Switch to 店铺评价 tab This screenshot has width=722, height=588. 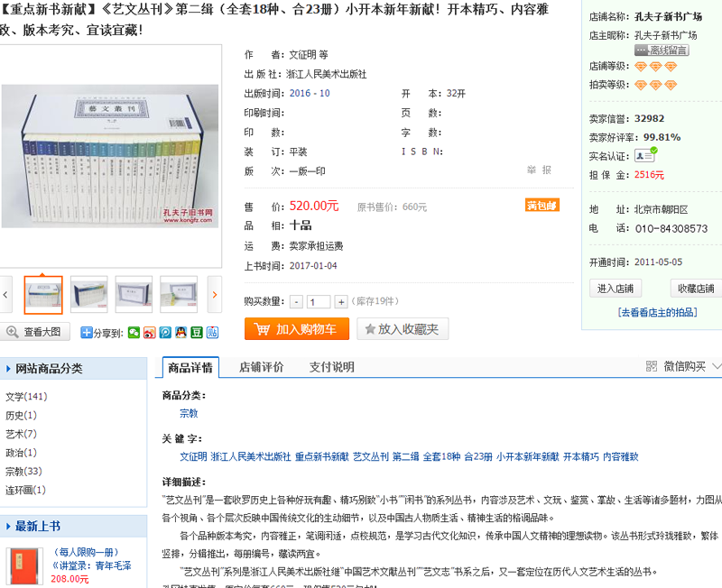point(262,367)
